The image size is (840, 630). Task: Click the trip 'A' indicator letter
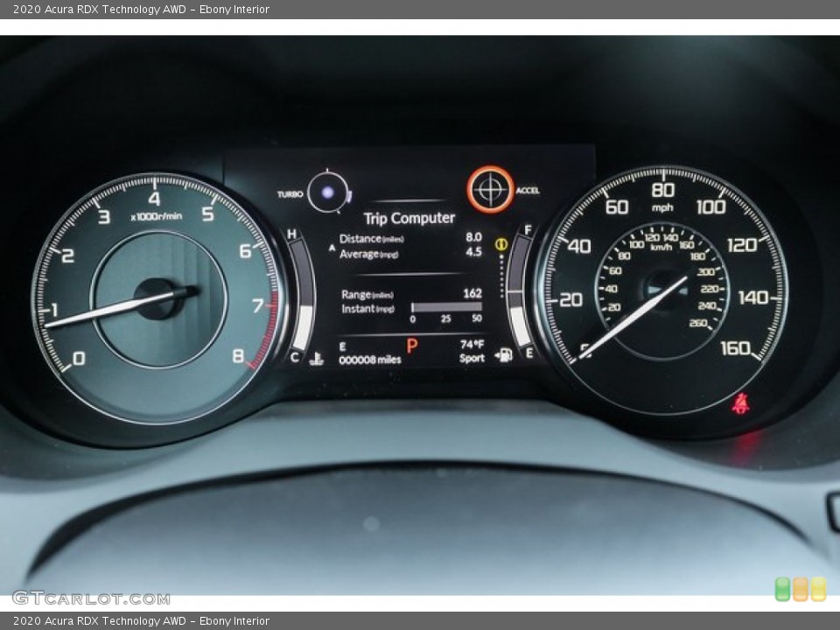click(332, 248)
